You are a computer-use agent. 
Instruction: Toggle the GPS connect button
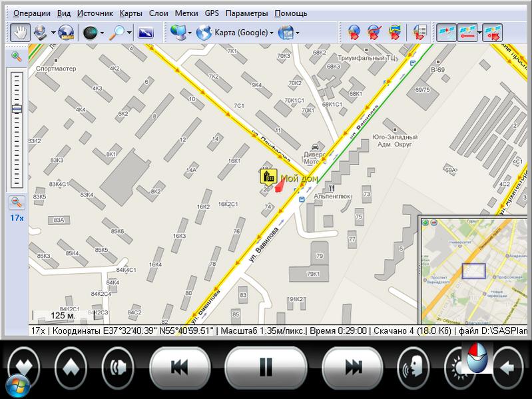tap(446, 32)
